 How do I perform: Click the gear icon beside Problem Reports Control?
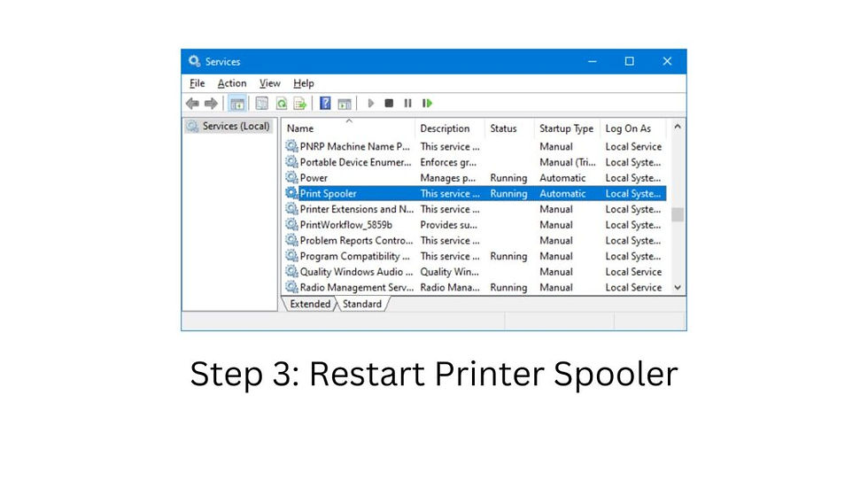point(291,240)
